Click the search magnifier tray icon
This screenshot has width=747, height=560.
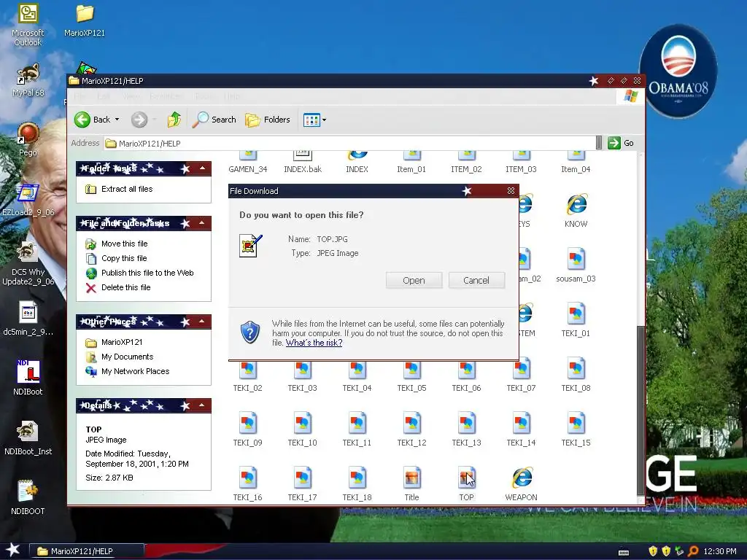(x=693, y=551)
